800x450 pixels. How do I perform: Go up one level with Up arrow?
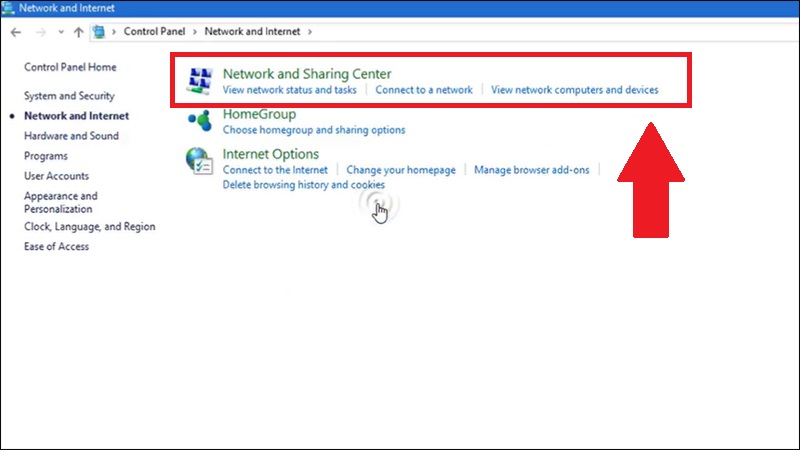click(79, 32)
